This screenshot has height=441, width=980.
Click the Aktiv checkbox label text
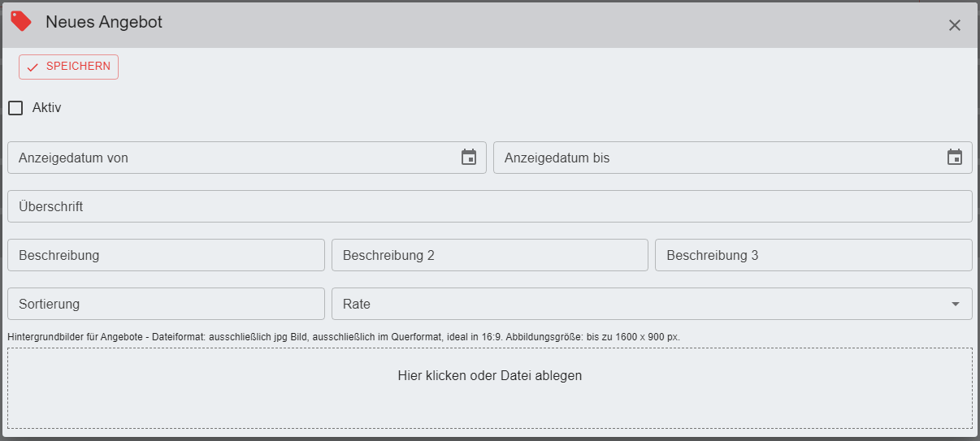(x=47, y=108)
